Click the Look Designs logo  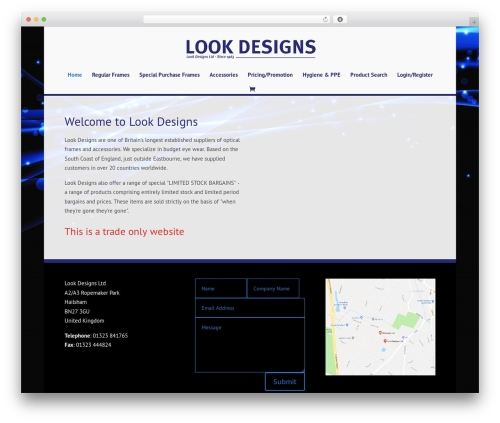(250, 48)
